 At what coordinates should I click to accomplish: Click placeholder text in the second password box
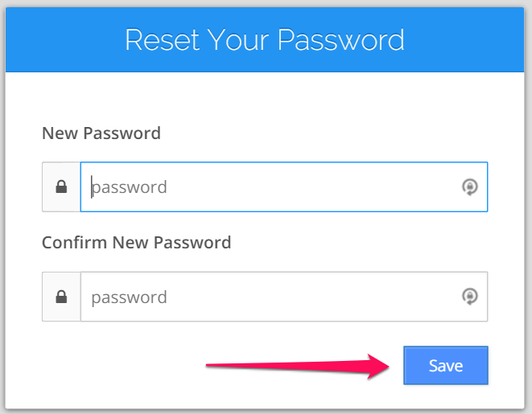coord(130,297)
